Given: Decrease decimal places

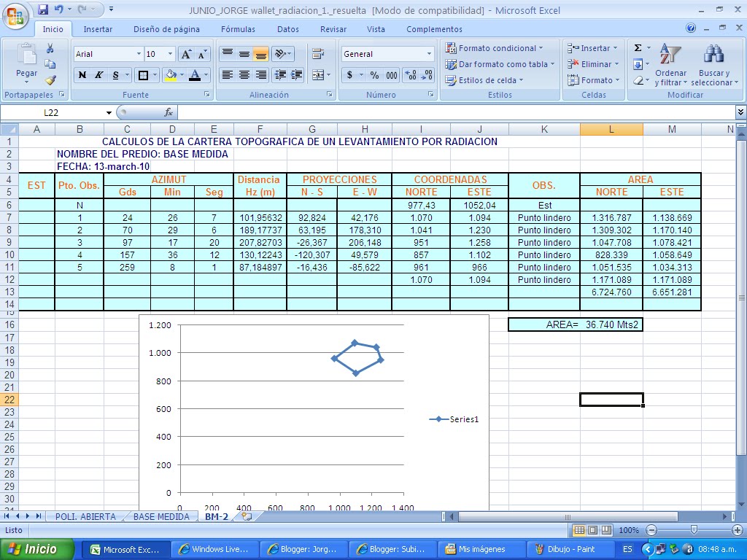Looking at the screenshot, I should coord(427,75).
